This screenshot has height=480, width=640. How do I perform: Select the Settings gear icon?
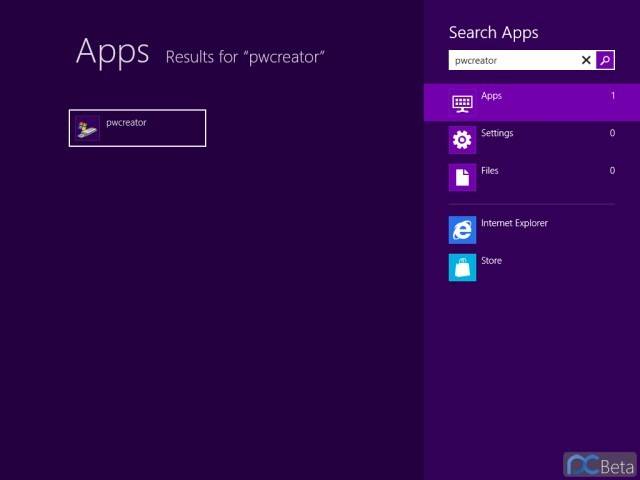click(x=462, y=140)
